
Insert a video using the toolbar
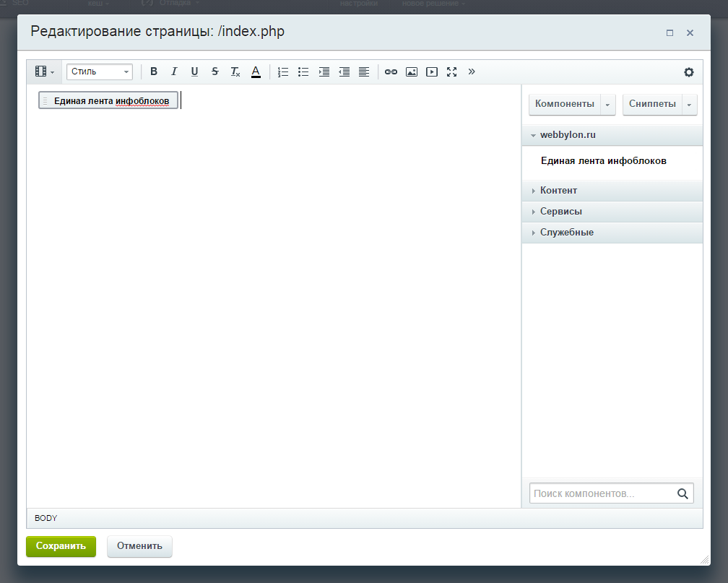[x=432, y=72]
